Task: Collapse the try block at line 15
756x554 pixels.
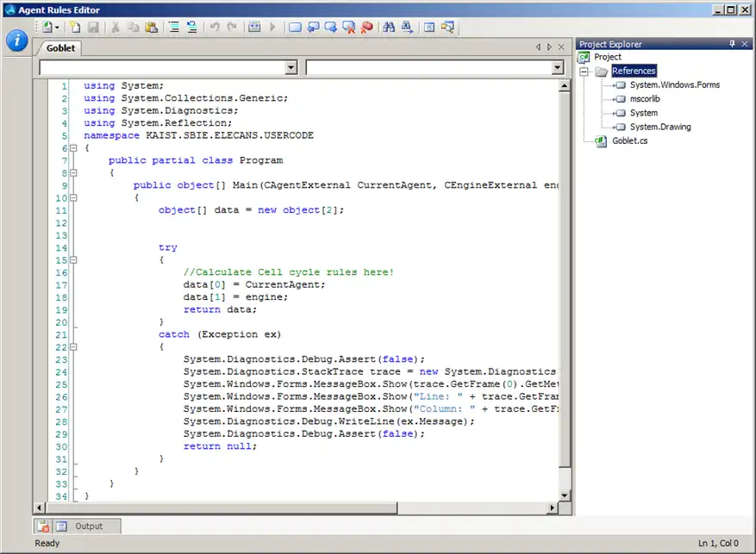Action: [74, 260]
